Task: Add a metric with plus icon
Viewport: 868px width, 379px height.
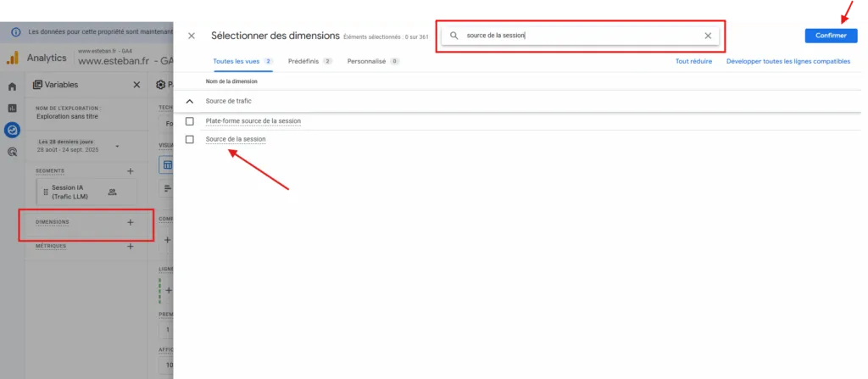Action: 130,246
